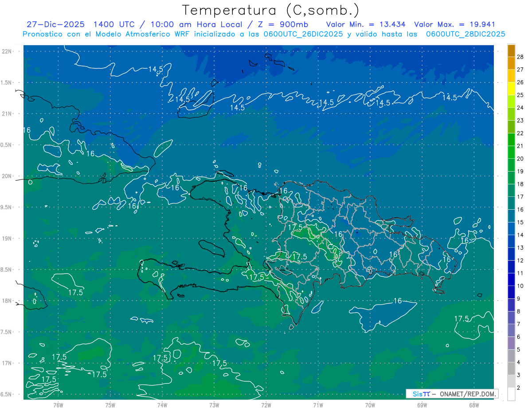
Task: Click the color bar's "4" label
Action: pos(518,362)
